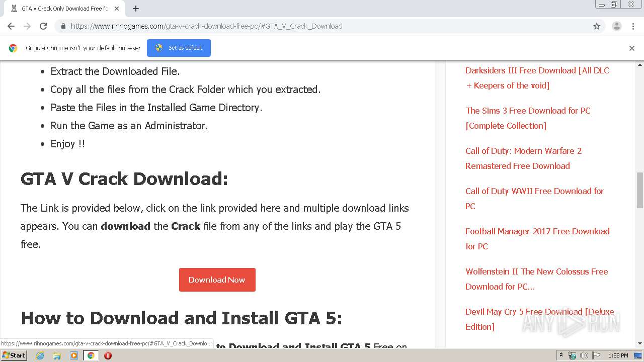644x362 pixels.
Task: Click the 'Paste the Files in the Installed Game Directory.' bullet
Action: [156, 108]
